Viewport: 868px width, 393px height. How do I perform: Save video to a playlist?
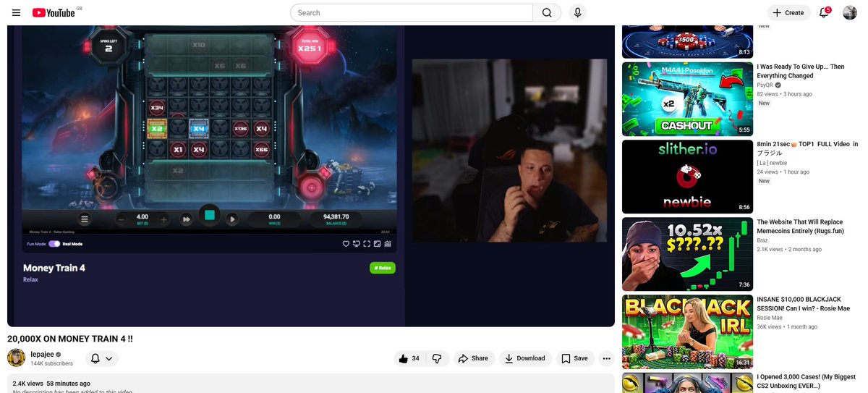[x=575, y=358]
